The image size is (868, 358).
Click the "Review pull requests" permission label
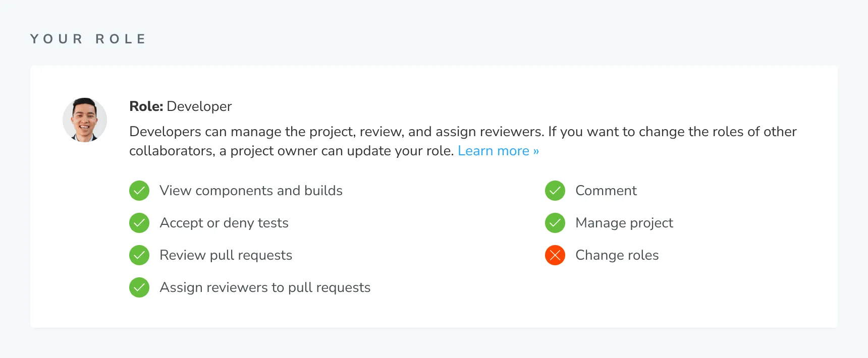click(x=226, y=255)
